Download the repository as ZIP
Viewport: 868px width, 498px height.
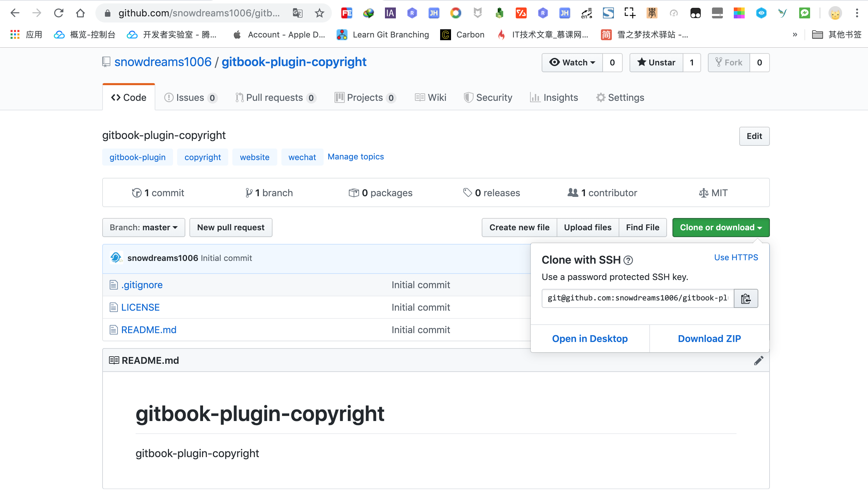(x=709, y=338)
